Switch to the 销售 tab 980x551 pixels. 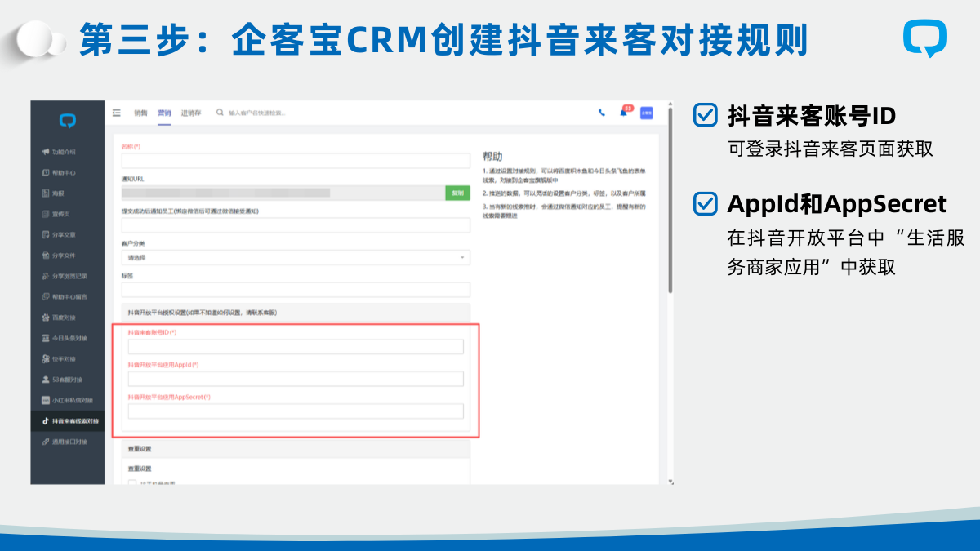[x=141, y=113]
